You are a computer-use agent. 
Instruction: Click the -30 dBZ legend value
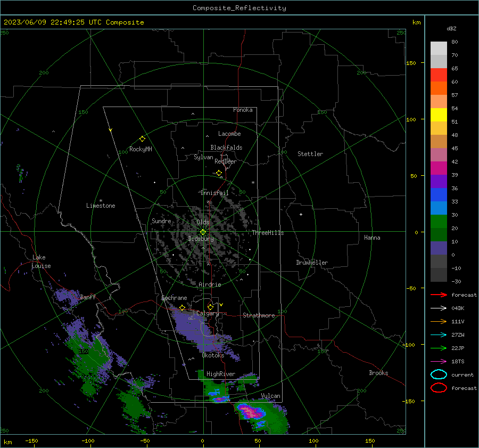(456, 281)
